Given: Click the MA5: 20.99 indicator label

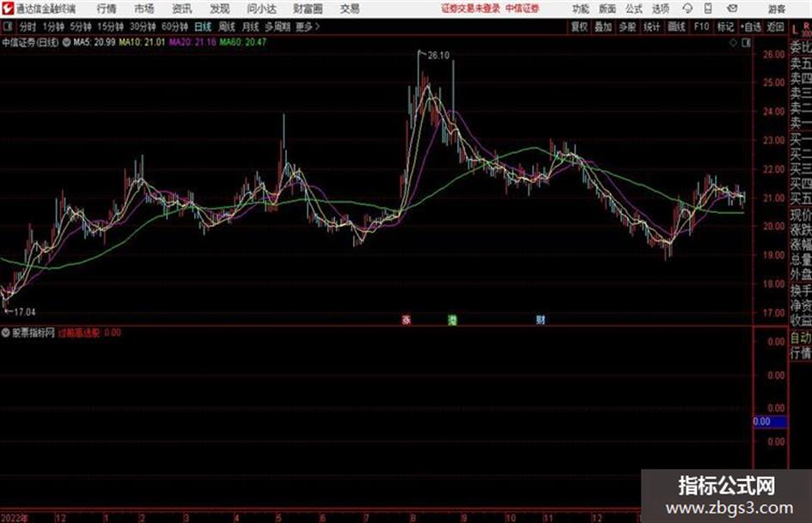Looking at the screenshot, I should coord(95,42).
